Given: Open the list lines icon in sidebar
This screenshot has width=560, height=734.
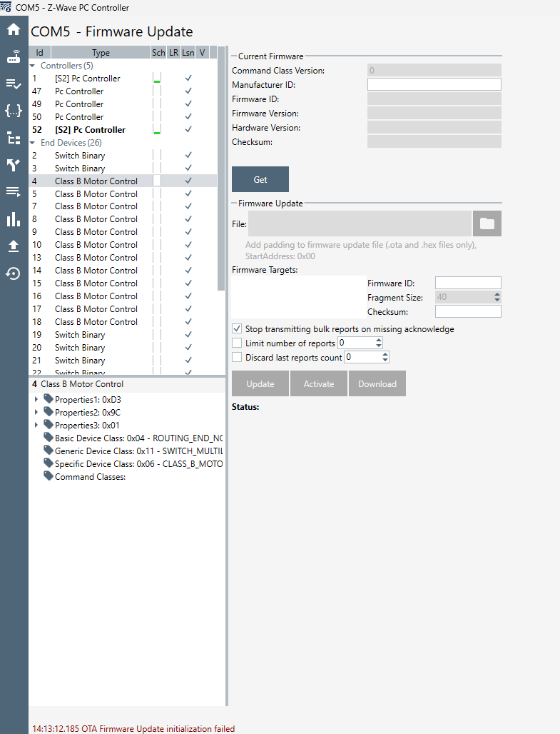Looking at the screenshot, I should pyautogui.click(x=13, y=191).
